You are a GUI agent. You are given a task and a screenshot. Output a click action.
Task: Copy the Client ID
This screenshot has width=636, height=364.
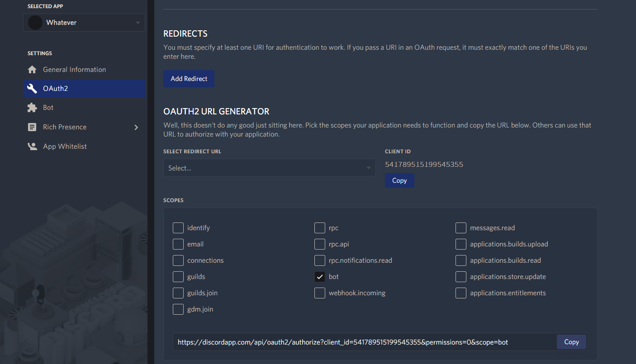click(x=399, y=180)
